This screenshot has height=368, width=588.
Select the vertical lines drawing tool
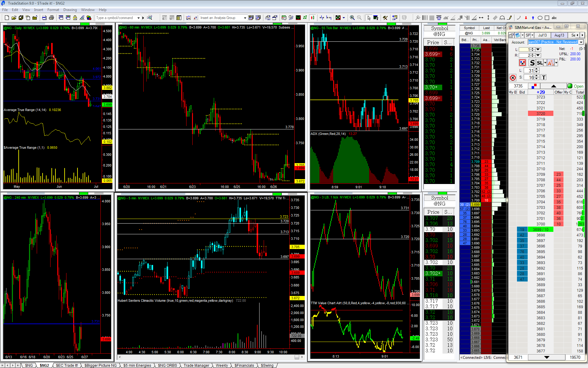(425, 18)
